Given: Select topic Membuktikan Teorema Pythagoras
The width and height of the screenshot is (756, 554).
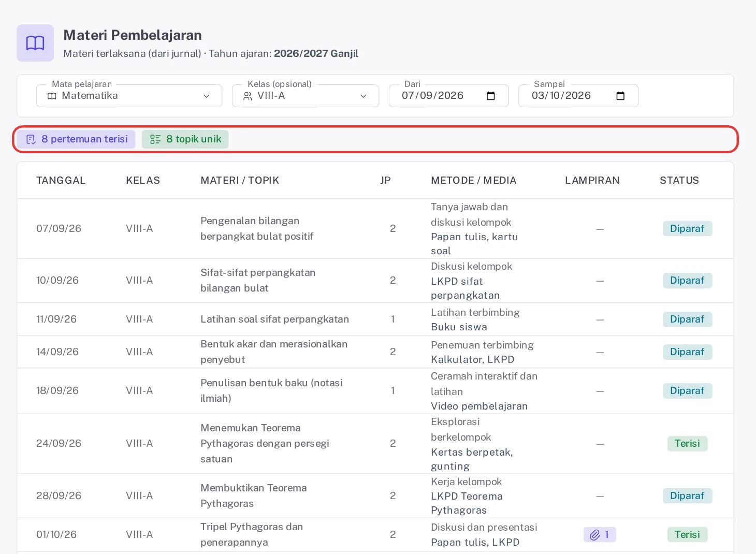Looking at the screenshot, I should [254, 495].
